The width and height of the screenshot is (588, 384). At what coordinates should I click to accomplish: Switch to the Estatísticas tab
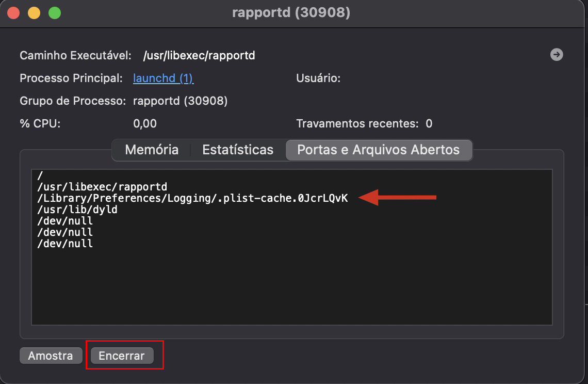(x=238, y=150)
